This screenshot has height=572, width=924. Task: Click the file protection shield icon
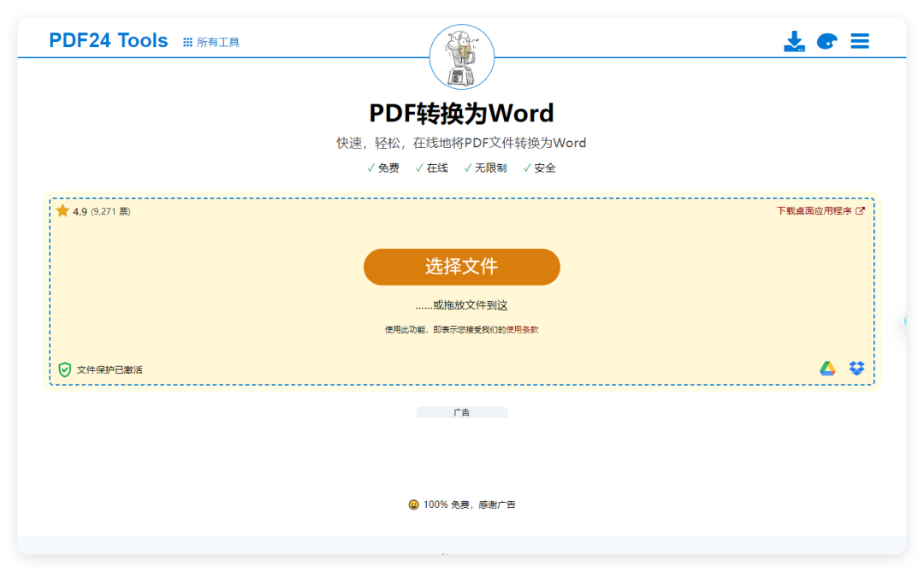tap(65, 369)
